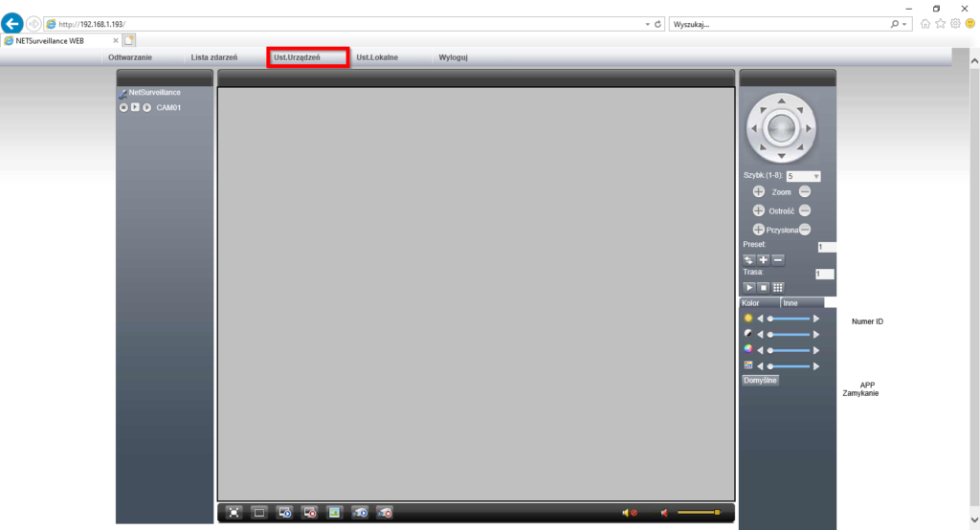Open the Szybk.(1-8) speed dropdown
Screen dimensions: 980x530
pos(814,176)
